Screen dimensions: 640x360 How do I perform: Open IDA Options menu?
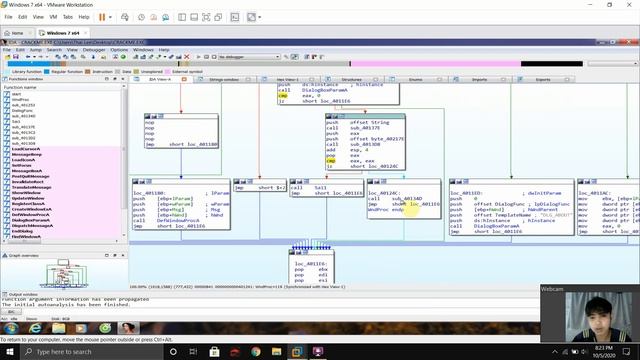pyautogui.click(x=119, y=50)
